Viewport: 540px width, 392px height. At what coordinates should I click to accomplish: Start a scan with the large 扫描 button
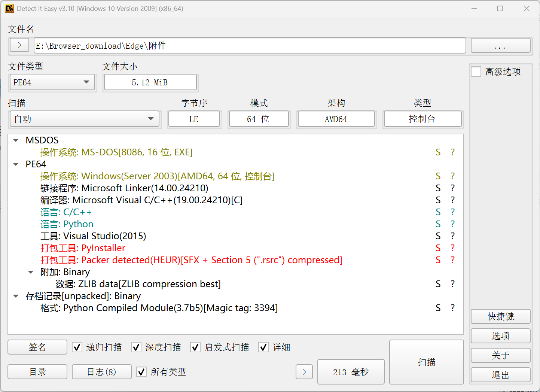pos(427,362)
